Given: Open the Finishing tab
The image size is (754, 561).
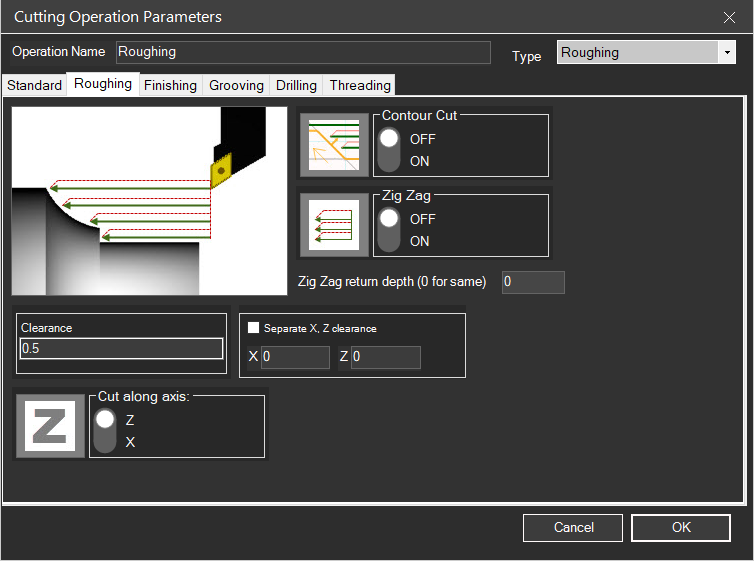Looking at the screenshot, I should pyautogui.click(x=170, y=85).
